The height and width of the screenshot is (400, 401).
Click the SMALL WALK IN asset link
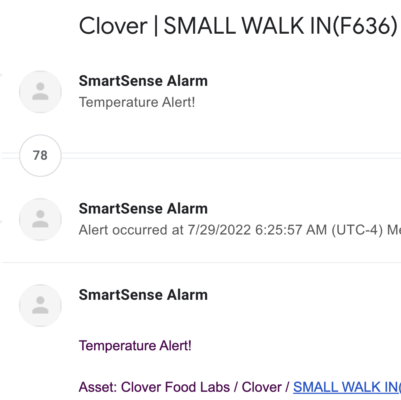click(347, 387)
